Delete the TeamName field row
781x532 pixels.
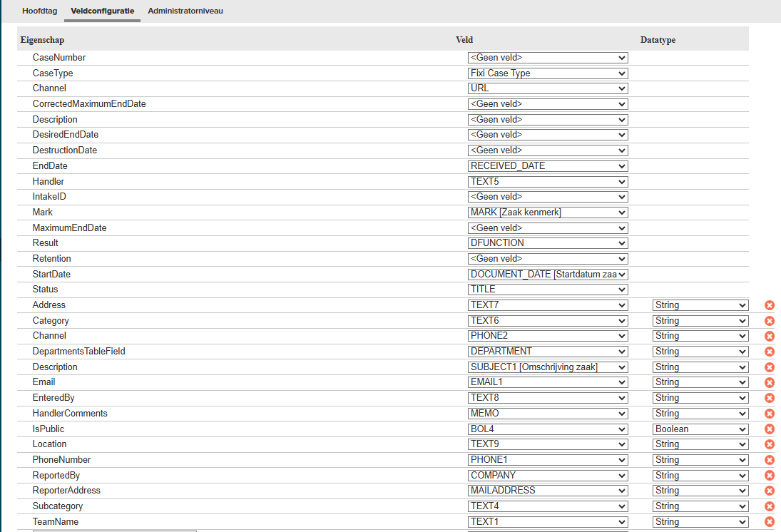[x=770, y=522]
